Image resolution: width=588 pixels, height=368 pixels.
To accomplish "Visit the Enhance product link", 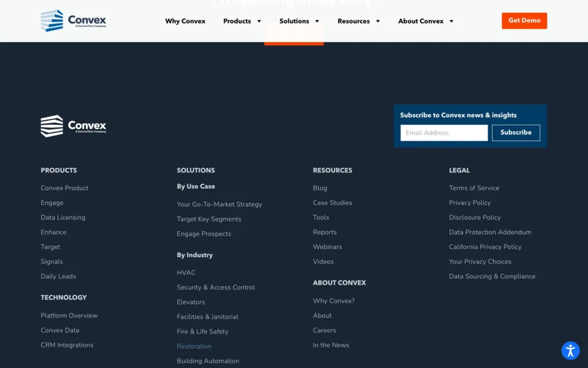I will [53, 232].
